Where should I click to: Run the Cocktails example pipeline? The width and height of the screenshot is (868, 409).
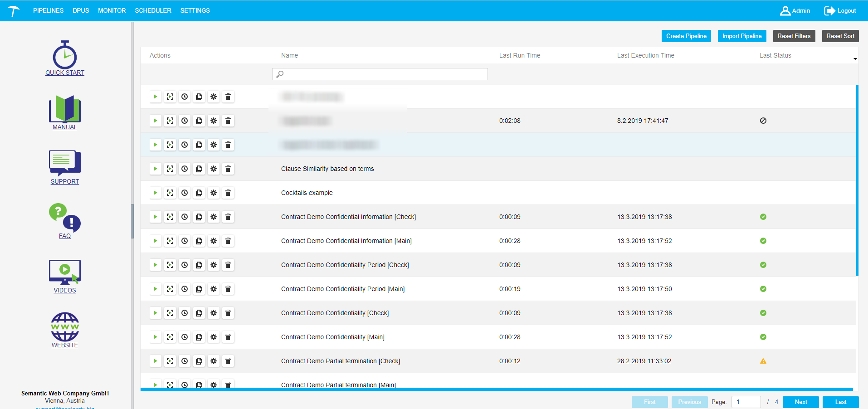tap(155, 193)
